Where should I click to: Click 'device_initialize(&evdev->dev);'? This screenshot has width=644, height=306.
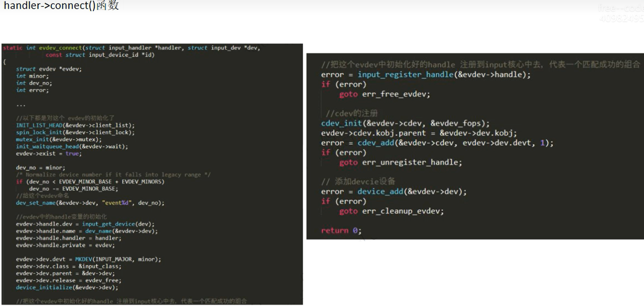coord(67,287)
